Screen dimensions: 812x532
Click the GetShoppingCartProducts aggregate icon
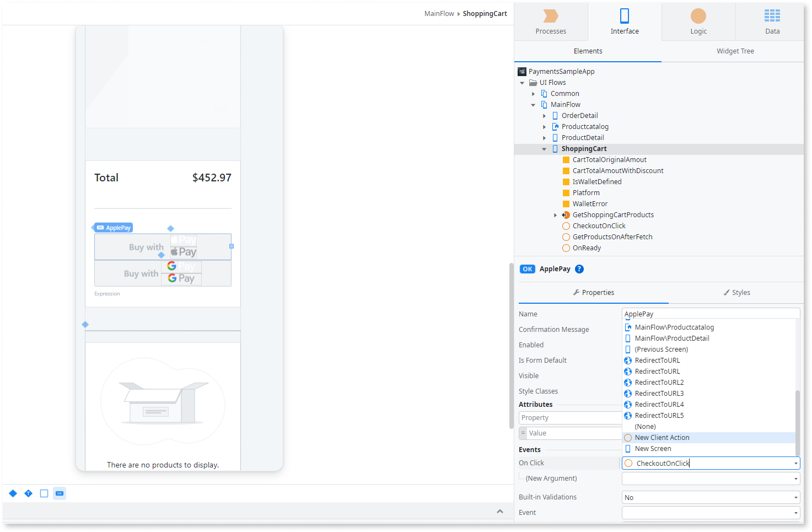click(x=565, y=214)
